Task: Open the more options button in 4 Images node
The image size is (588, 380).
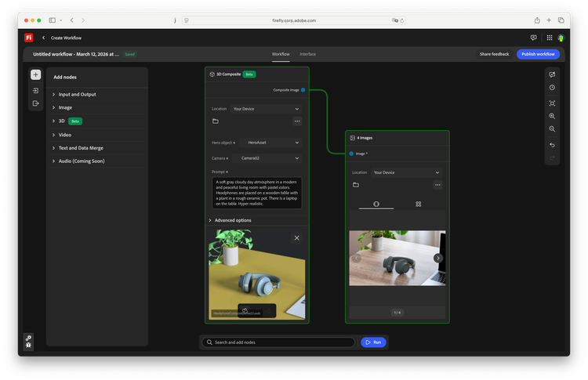Action: (437, 185)
